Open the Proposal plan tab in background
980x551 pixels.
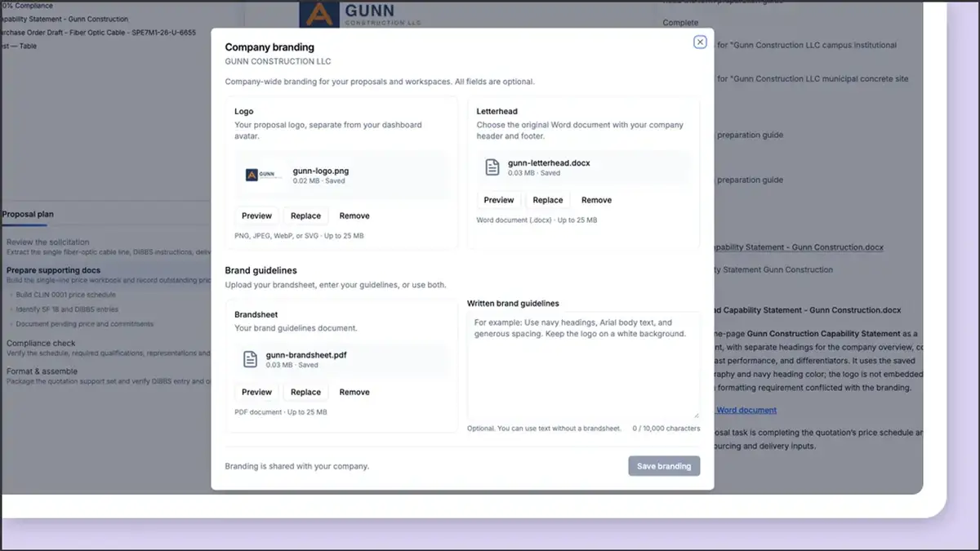28,215
